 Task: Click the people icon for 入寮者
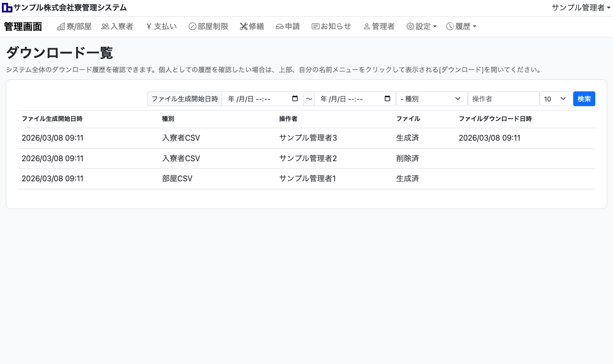coord(105,27)
